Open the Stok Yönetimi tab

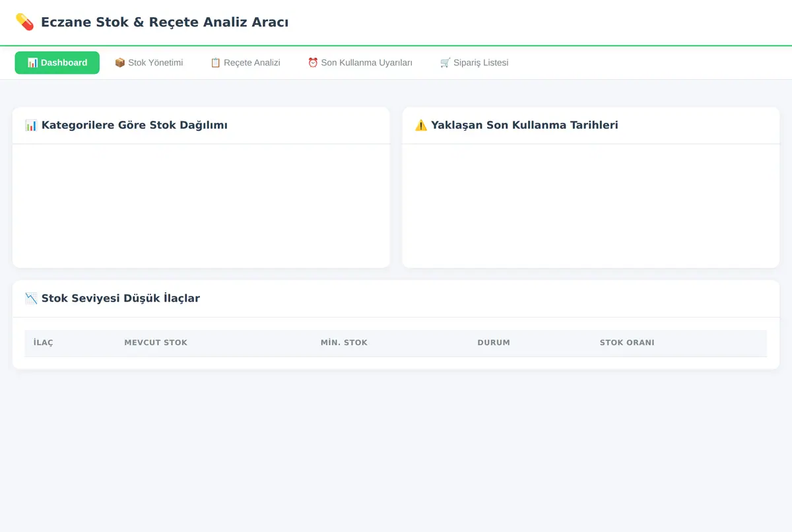coord(148,63)
